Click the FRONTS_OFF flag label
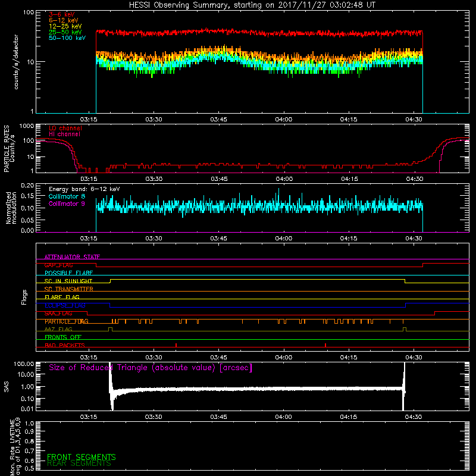The height and width of the screenshot is (476, 476). (x=63, y=337)
